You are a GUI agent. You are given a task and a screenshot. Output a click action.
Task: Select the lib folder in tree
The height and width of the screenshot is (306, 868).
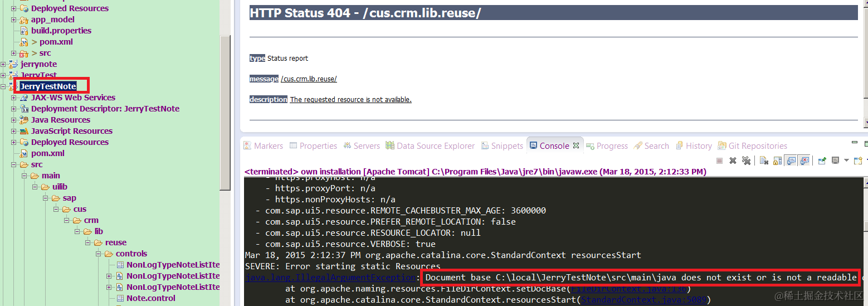(x=99, y=231)
